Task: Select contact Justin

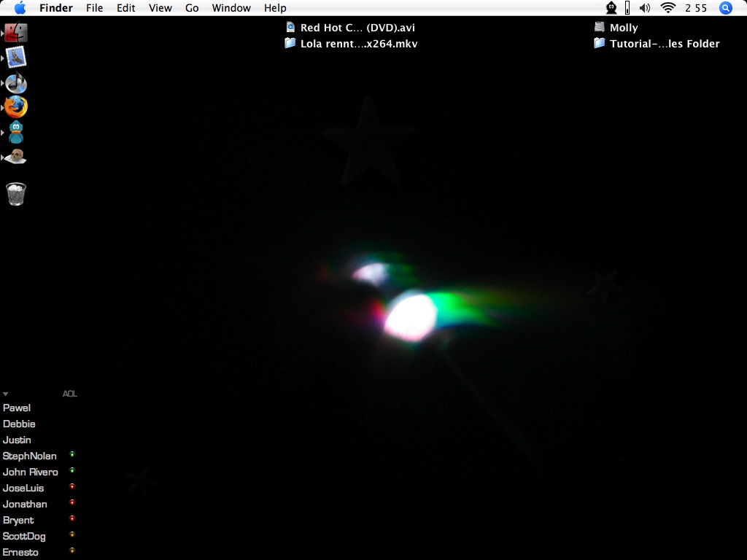Action: click(17, 440)
